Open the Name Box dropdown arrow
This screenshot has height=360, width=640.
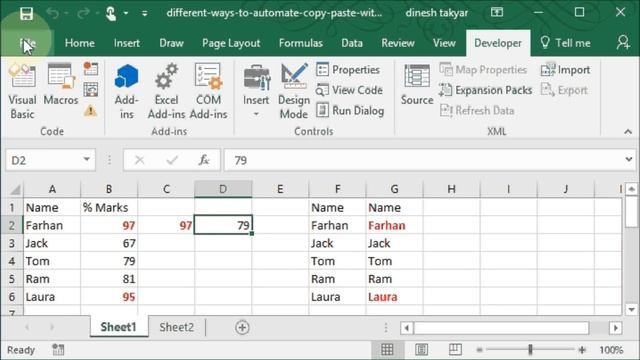[87, 159]
